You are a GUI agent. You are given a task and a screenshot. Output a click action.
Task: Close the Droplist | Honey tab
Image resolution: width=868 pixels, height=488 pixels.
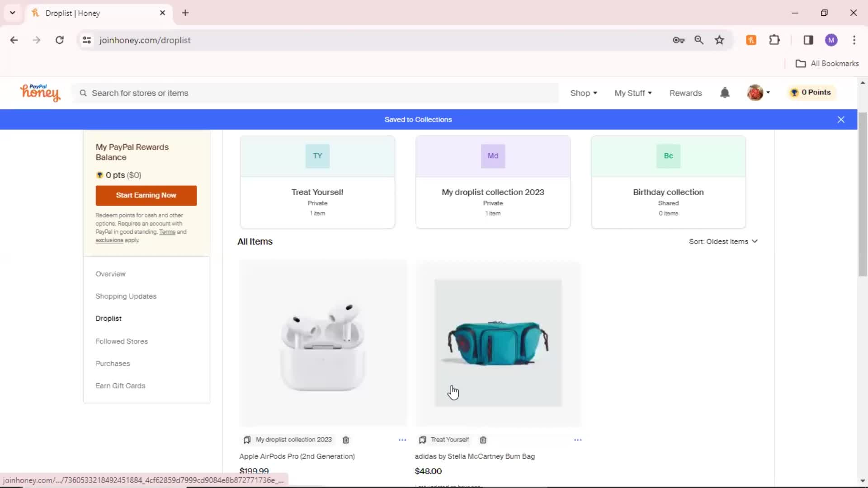pyautogui.click(x=162, y=13)
